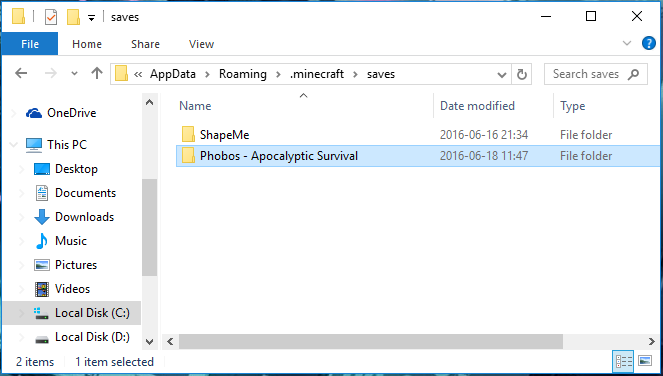Go back with the Back arrow
This screenshot has width=663, height=376.
pos(21,74)
